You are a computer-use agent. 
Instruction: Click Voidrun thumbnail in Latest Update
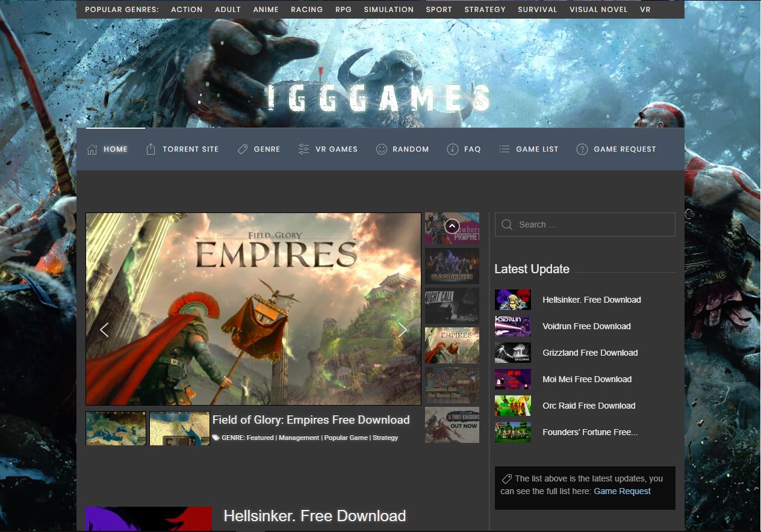tap(513, 326)
